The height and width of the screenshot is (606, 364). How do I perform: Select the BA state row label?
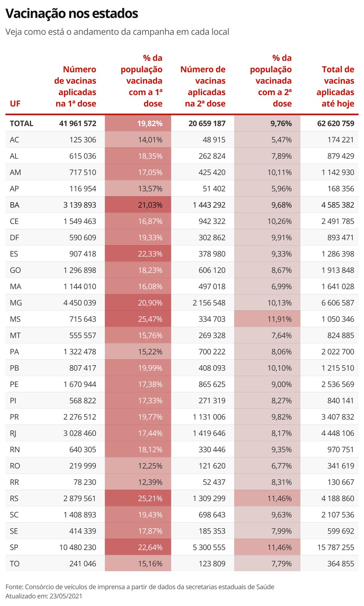click(x=14, y=205)
